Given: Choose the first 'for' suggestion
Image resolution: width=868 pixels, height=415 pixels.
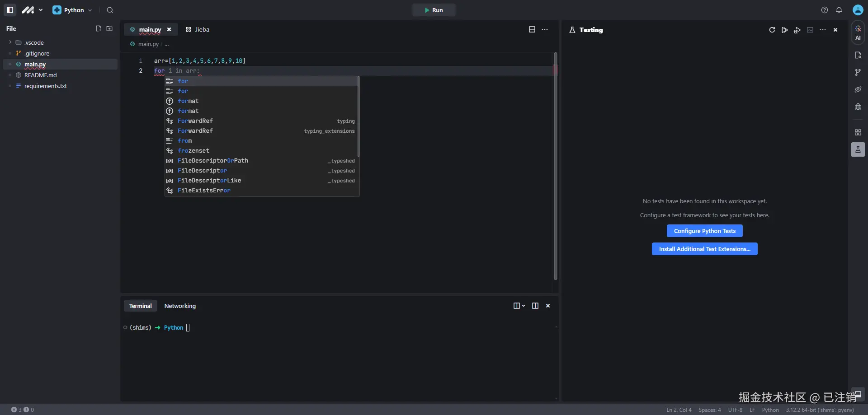Looking at the screenshot, I should point(261,81).
